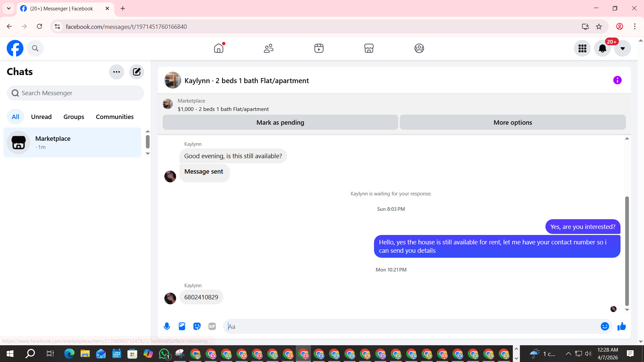644x362 pixels.
Task: Click the install app icon in address bar
Action: tap(585, 26)
